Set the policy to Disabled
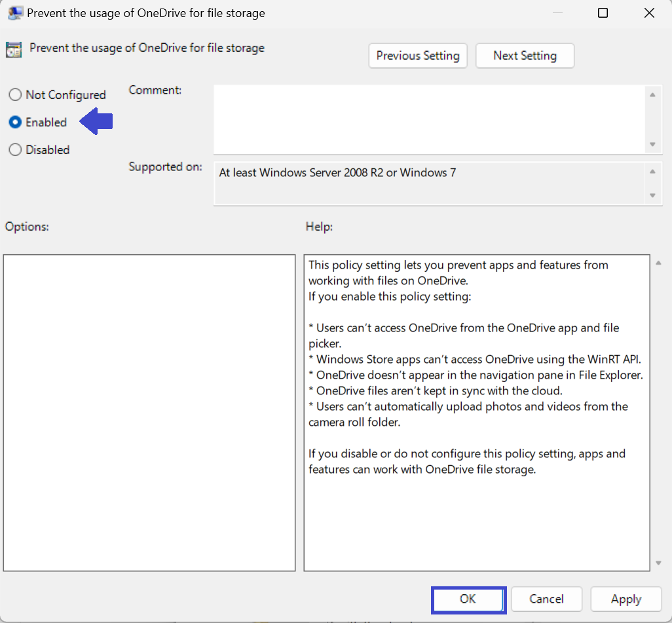Screen dimensions: 672x623 pyautogui.click(x=15, y=150)
